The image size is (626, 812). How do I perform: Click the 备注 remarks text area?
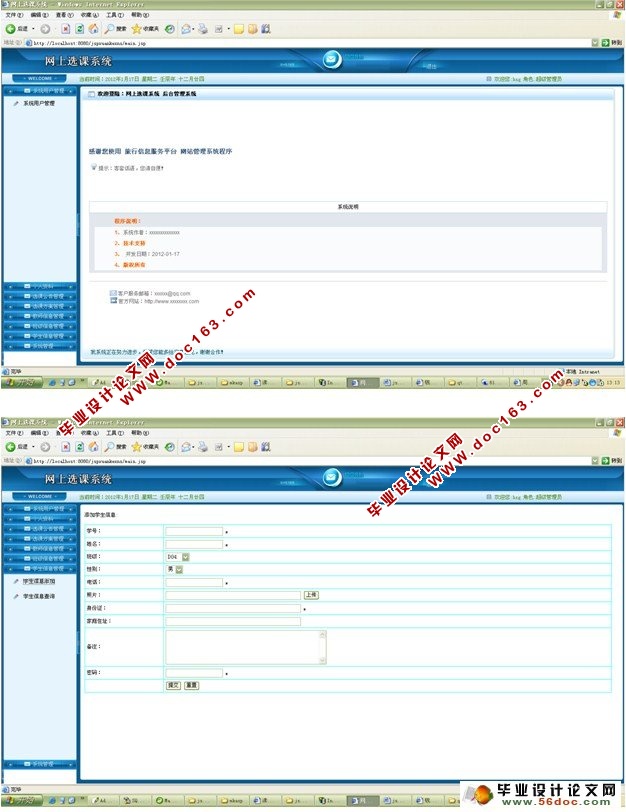(x=246, y=647)
